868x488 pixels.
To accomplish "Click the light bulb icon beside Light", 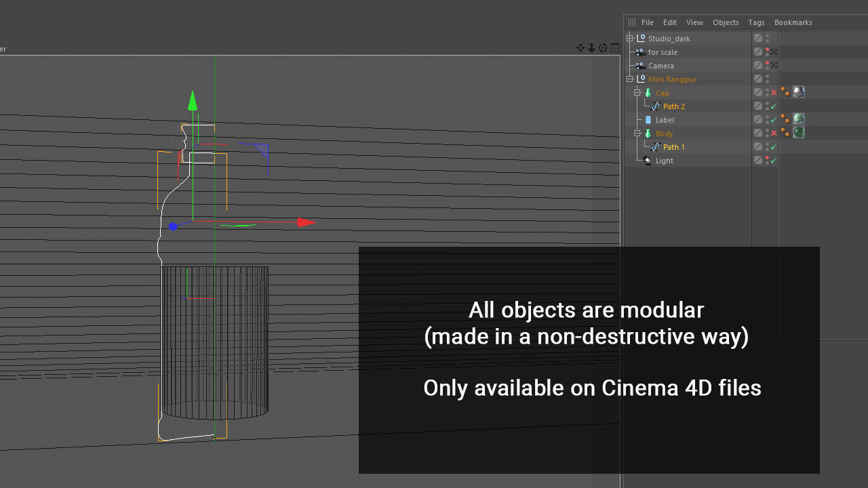I will coord(648,161).
